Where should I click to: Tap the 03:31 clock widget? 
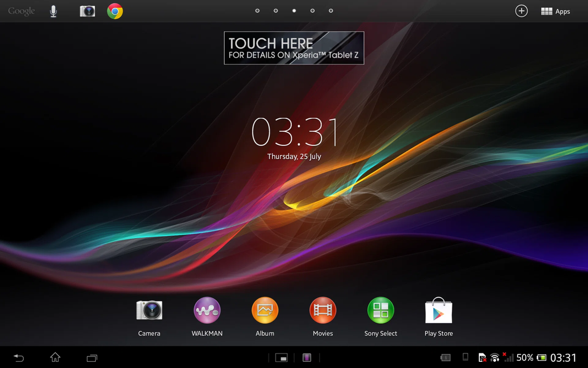294,132
